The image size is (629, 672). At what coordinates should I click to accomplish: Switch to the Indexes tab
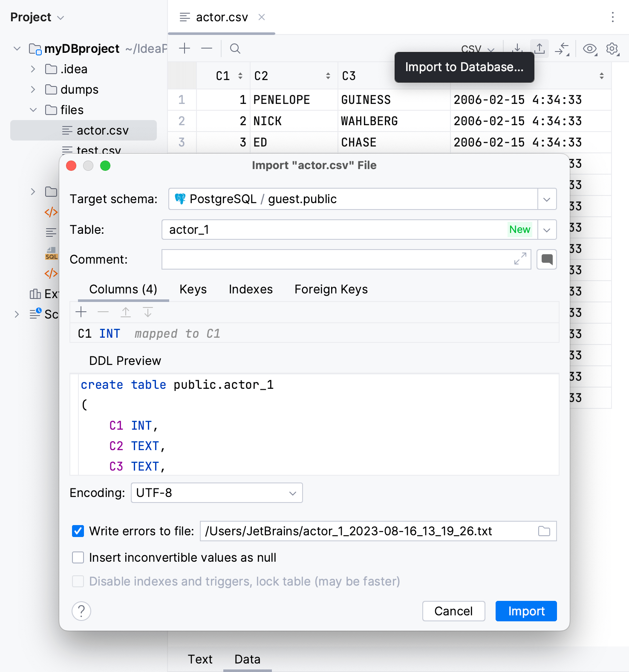(251, 290)
